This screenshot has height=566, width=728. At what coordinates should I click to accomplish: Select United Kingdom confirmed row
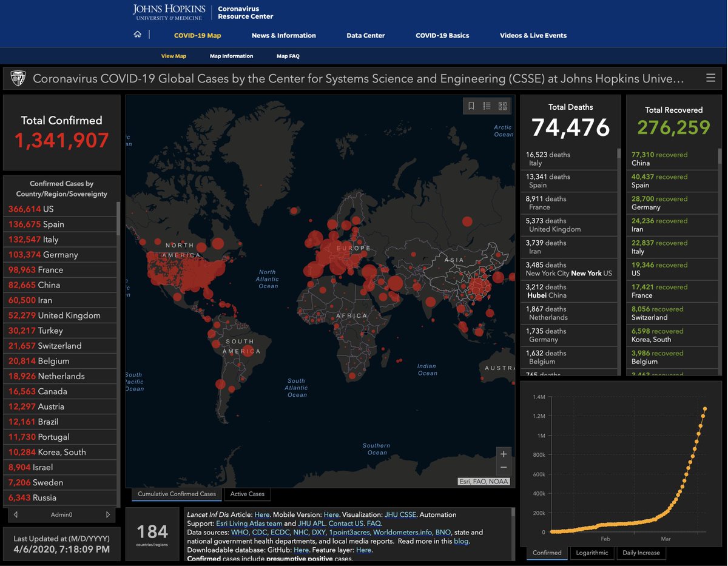point(60,315)
